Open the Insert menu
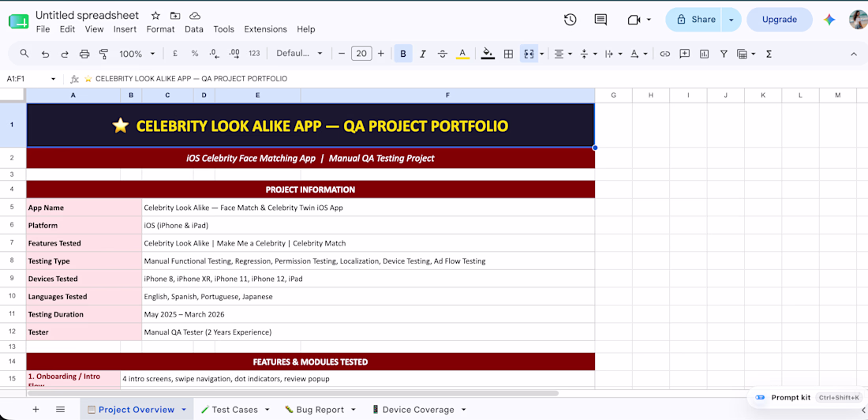This screenshot has width=868, height=420. (125, 29)
